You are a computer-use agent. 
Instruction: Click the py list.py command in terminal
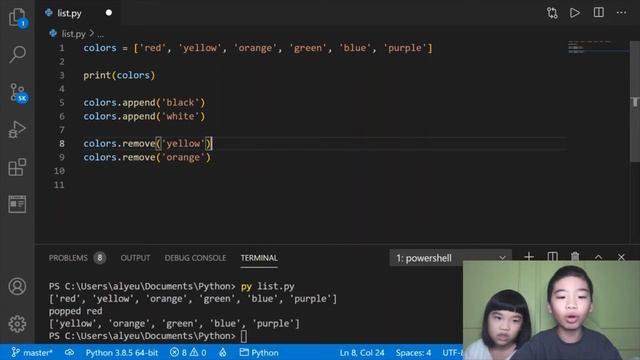coord(267,286)
